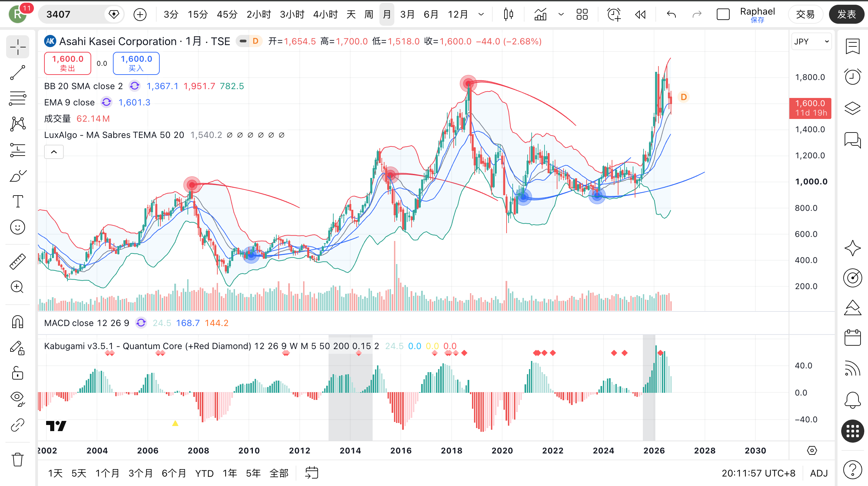Select the trend line drawing tool
The width and height of the screenshot is (868, 486).
click(x=18, y=73)
